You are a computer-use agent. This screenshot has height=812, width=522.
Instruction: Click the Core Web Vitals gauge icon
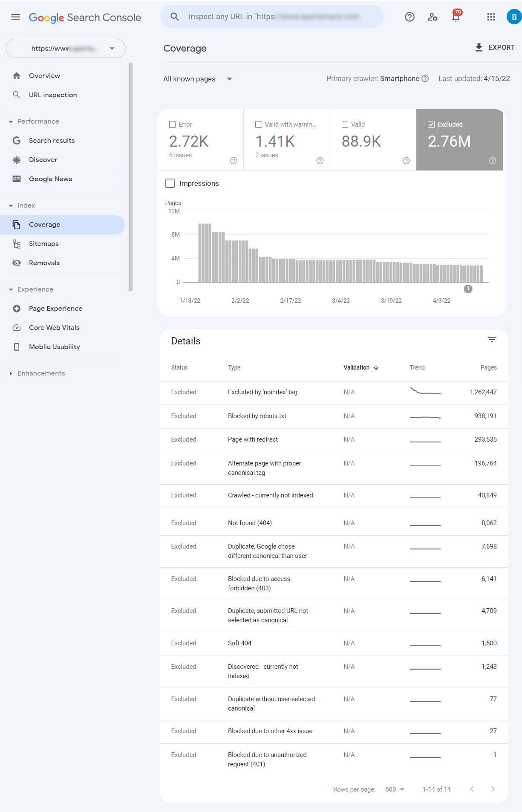(17, 328)
